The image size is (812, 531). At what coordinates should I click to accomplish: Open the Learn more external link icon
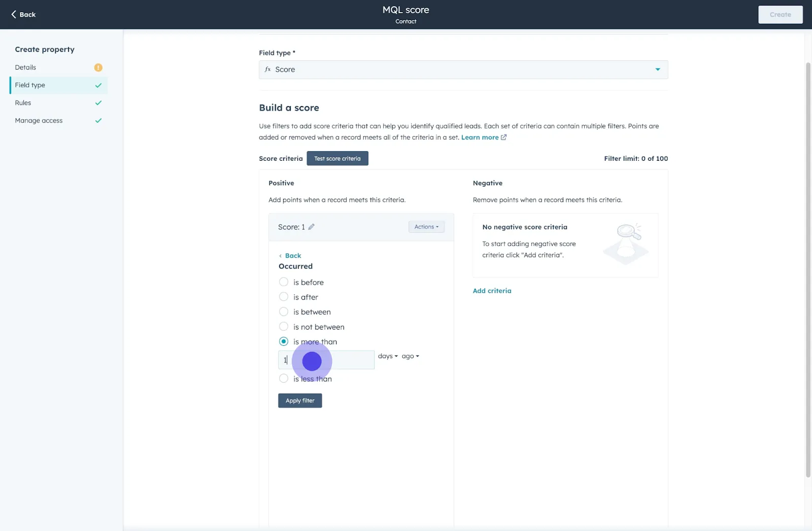[x=503, y=137]
